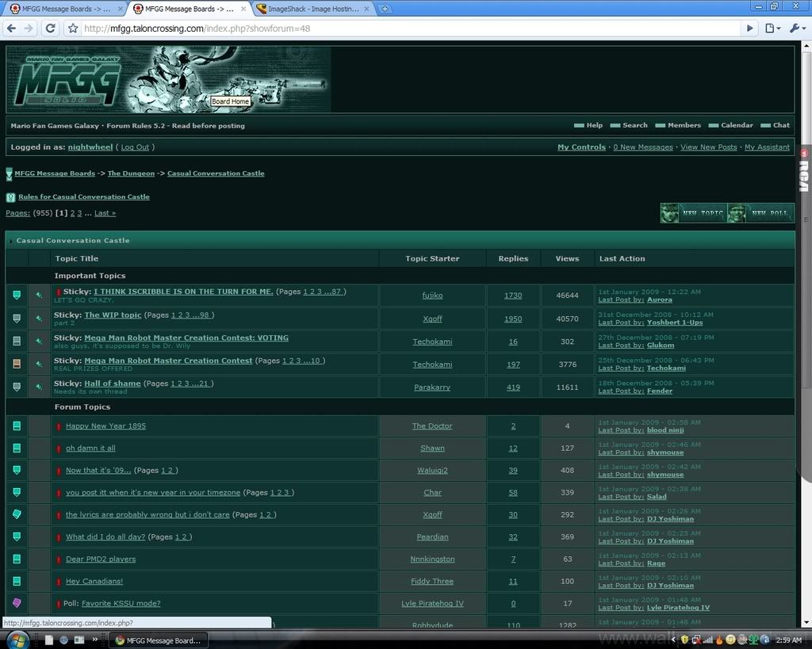Open the Windows Start menu orb
This screenshot has height=649, width=812.
coord(17,639)
